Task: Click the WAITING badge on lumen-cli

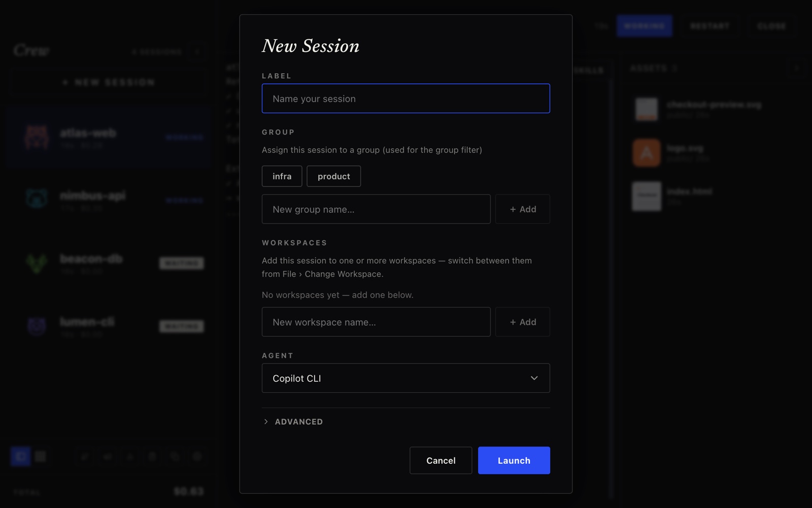Action: pyautogui.click(x=182, y=326)
